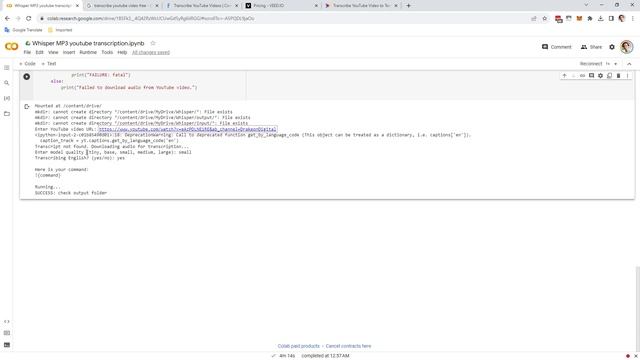
Task: Click 'Mounted at /content/drive/' output line
Action: click(68, 106)
